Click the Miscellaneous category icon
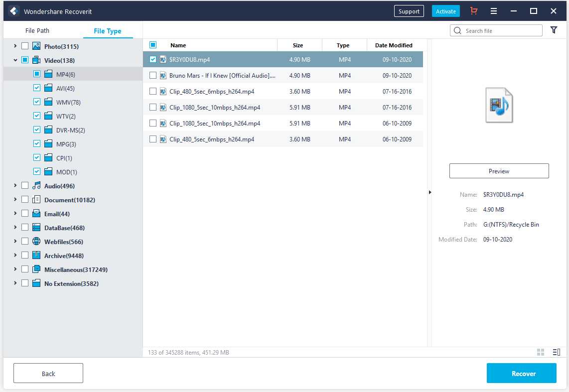The image size is (569, 392). tap(36, 269)
